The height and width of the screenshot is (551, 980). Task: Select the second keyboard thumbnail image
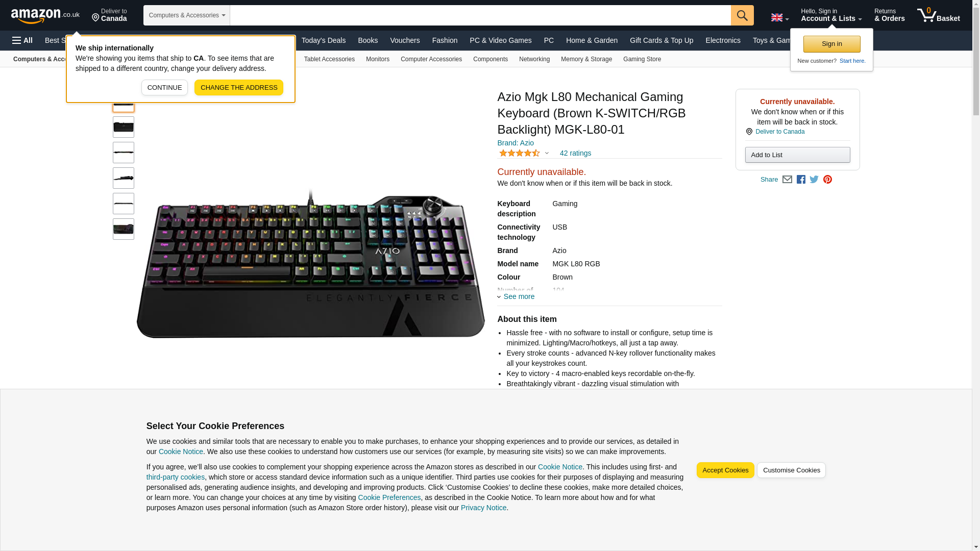(124, 127)
